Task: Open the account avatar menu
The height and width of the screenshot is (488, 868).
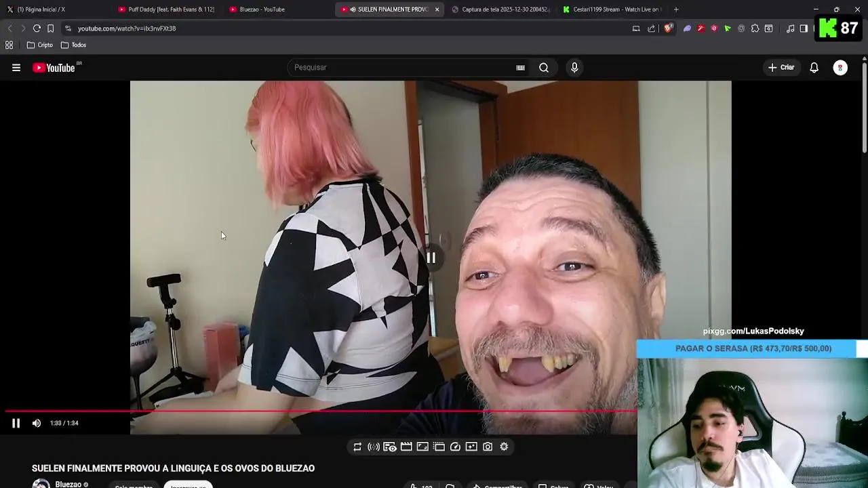Action: (x=840, y=68)
